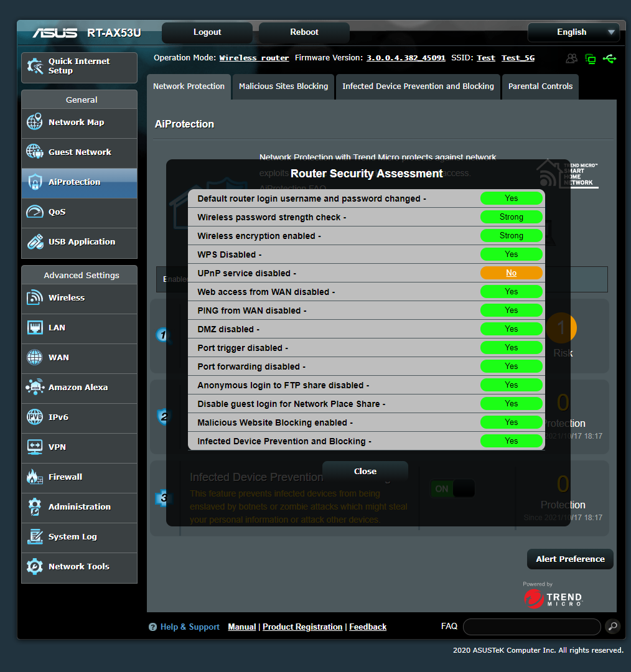631x672 pixels.
Task: Open the System Log page
Action: coord(79,537)
